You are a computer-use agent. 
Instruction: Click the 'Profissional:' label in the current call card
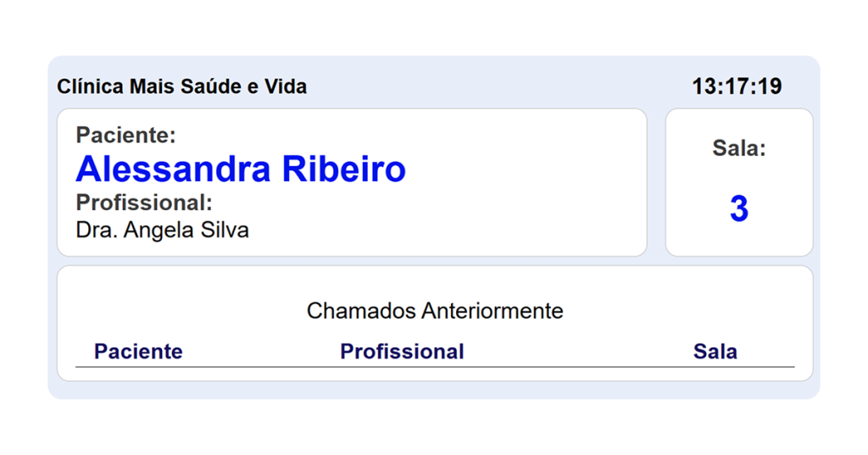pos(143,203)
